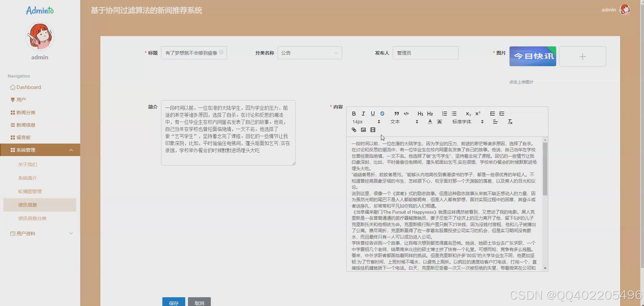Apply subscript formatting in the editor
Image resolution: width=644 pixels, height=306 pixels.
click(468, 114)
